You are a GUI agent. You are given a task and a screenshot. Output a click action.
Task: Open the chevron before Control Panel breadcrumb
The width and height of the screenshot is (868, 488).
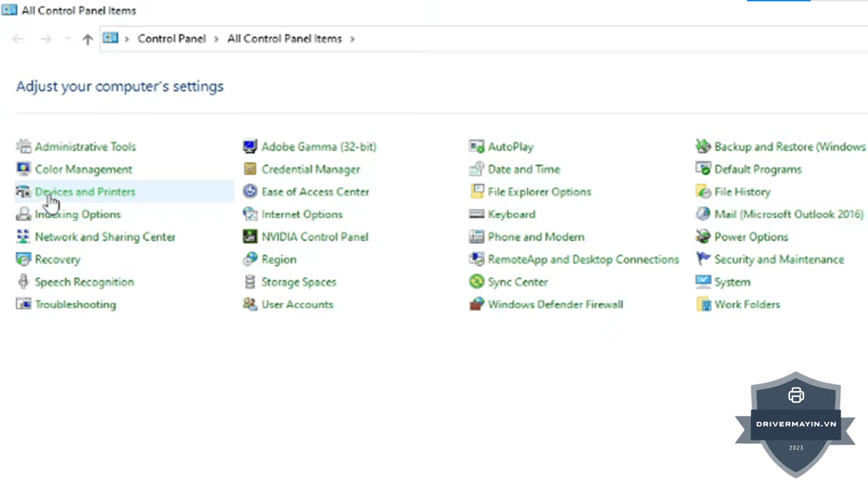point(127,39)
